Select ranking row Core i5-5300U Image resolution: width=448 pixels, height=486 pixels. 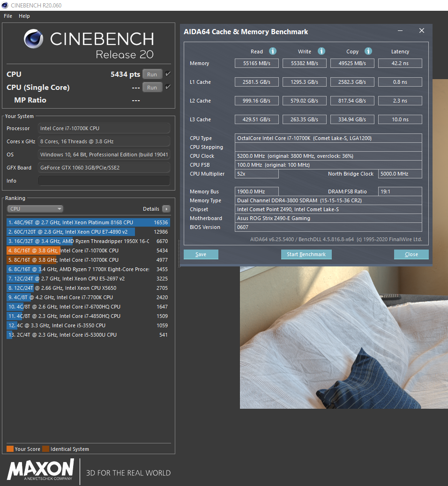88,335
